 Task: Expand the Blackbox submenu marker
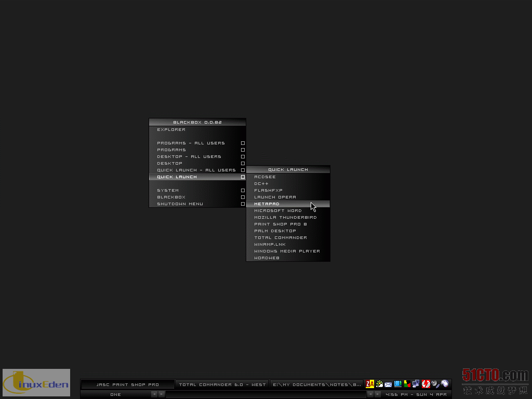(243, 197)
